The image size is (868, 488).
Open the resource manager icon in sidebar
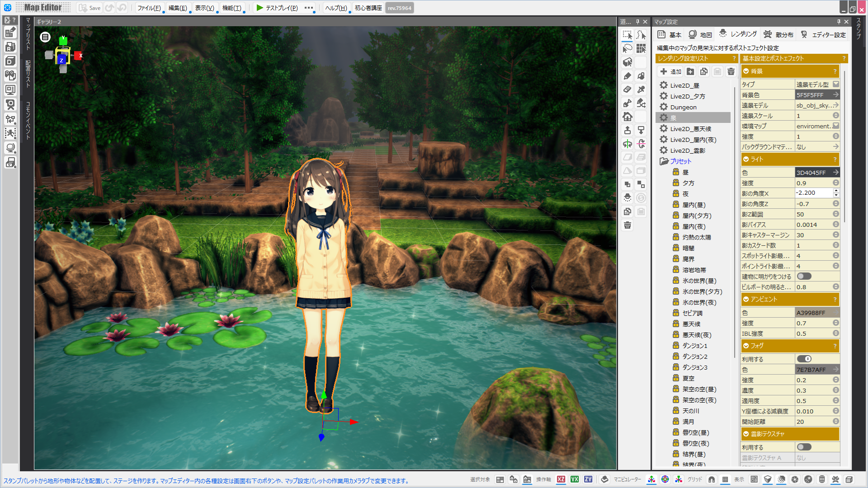10,47
